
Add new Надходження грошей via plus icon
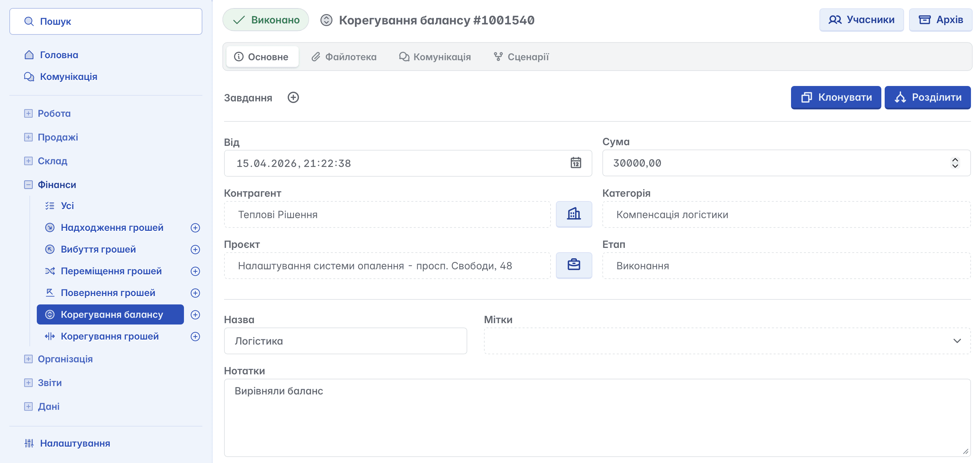195,227
